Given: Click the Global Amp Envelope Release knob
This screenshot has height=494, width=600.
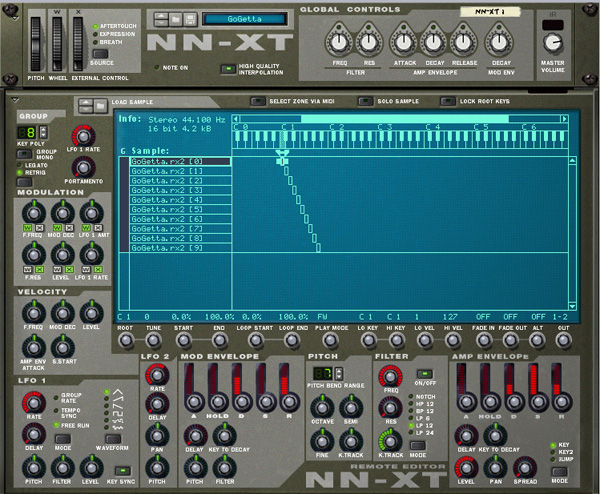Looking at the screenshot, I should point(463,42).
